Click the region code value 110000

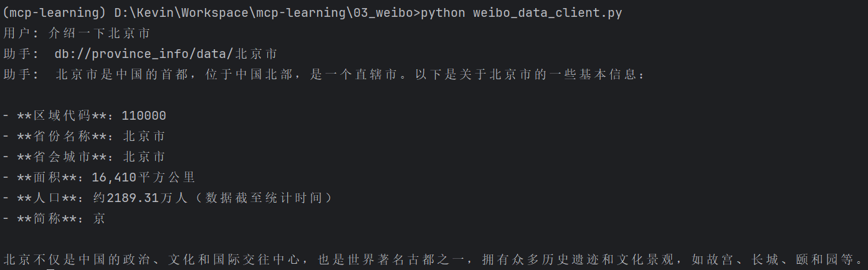coord(144,116)
